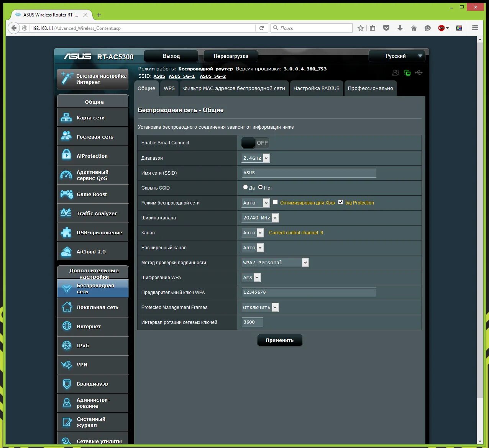
Task: Open Game Boost gamepad icon
Action: pyautogui.click(x=66, y=194)
